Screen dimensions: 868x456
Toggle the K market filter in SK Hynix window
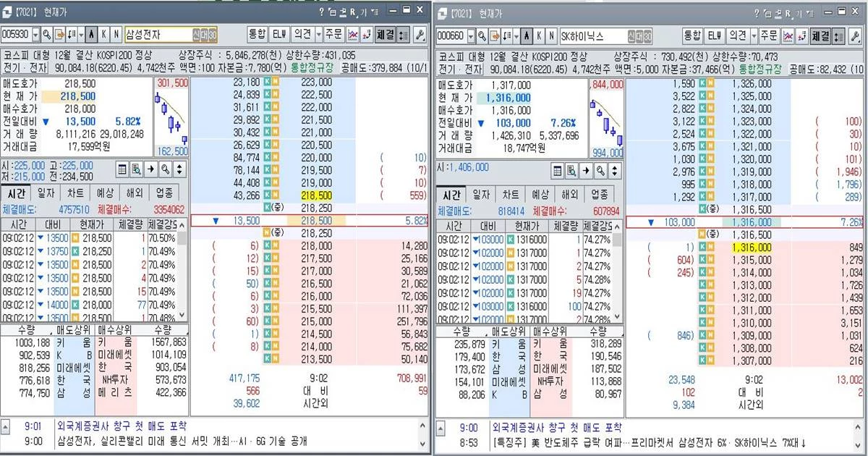[537, 35]
